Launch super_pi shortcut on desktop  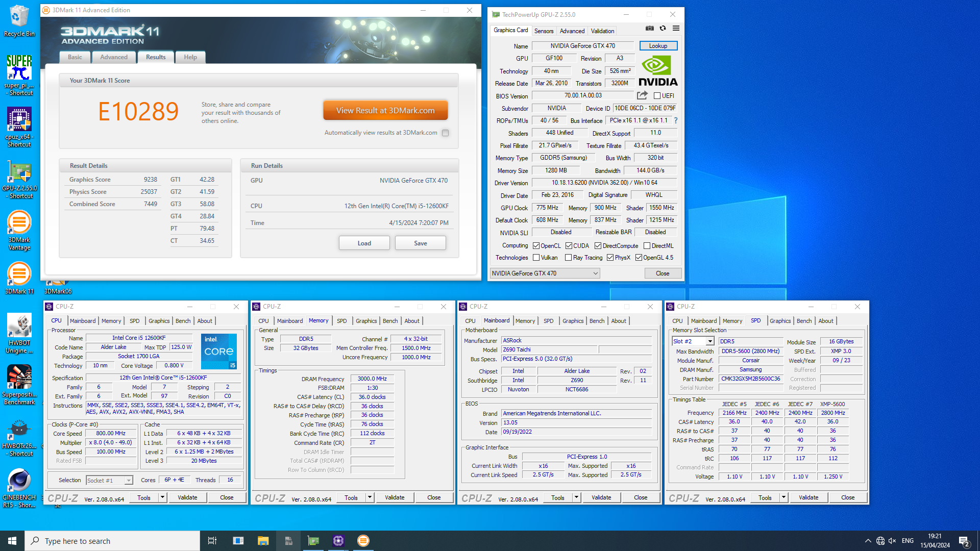pos(19,75)
